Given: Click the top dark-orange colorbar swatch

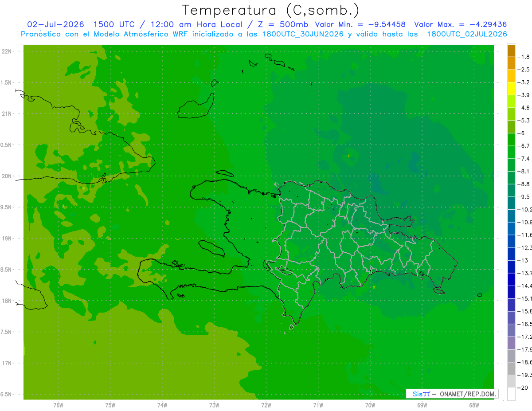Looking at the screenshot, I should click(511, 51).
